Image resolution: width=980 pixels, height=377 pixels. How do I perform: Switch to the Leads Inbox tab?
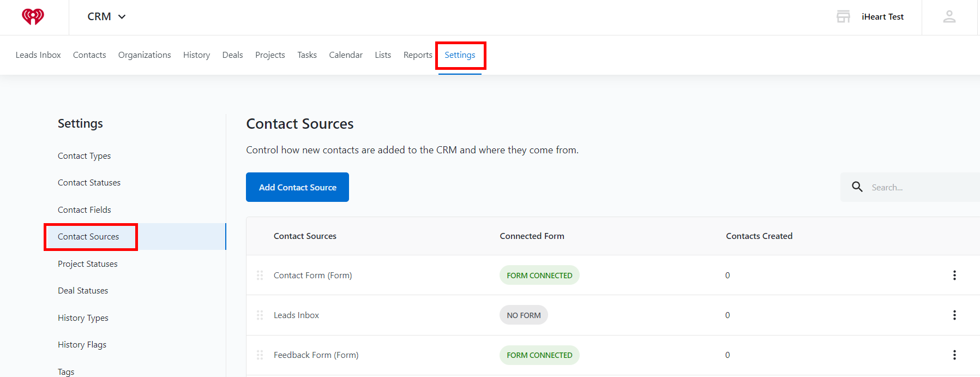click(x=38, y=55)
